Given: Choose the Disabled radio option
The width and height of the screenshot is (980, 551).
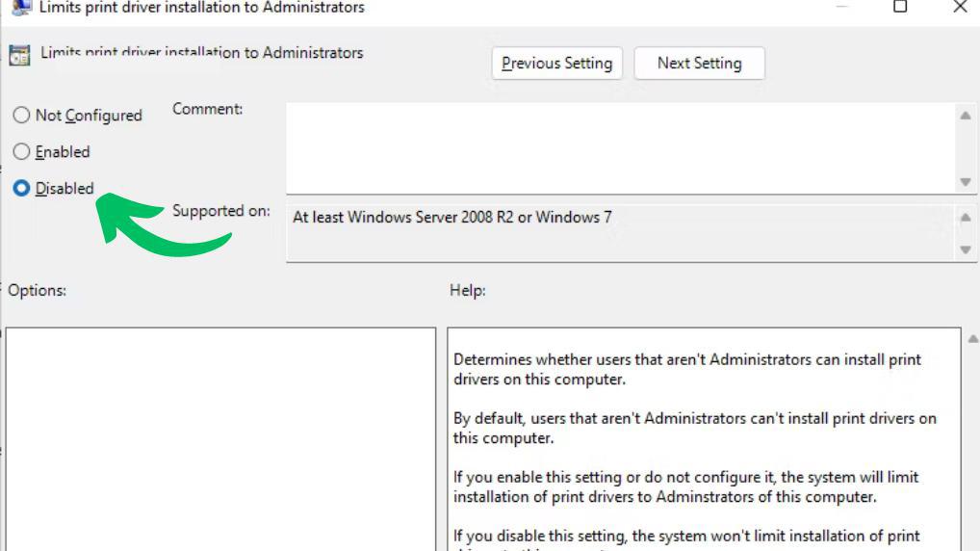Looking at the screenshot, I should [x=21, y=189].
